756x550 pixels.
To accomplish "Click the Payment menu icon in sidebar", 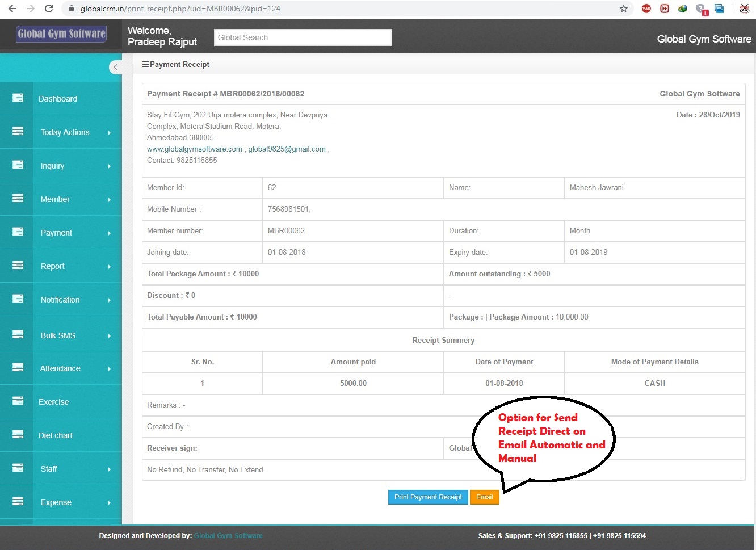I will click(x=18, y=233).
